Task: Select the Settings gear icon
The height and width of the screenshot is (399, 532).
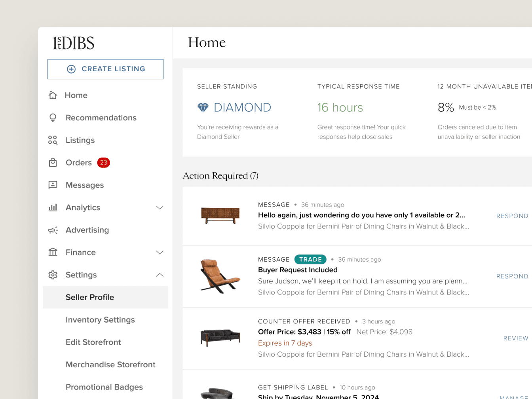Action: click(x=53, y=275)
